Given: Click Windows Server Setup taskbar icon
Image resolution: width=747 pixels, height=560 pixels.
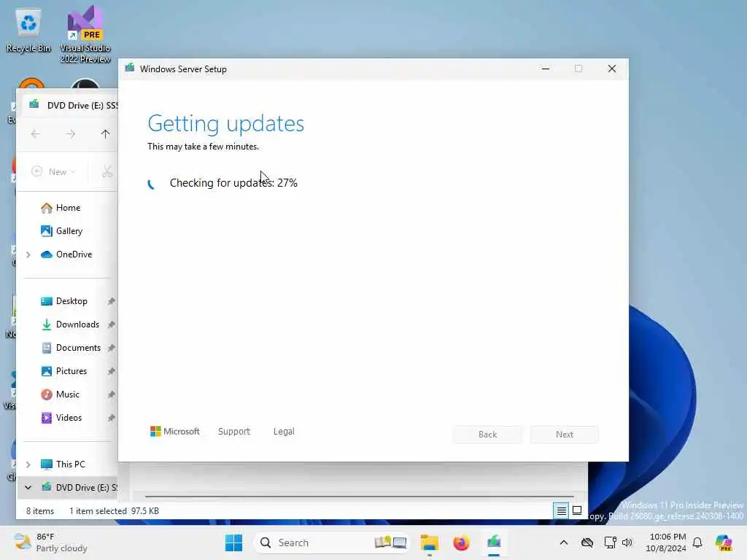Looking at the screenshot, I should pyautogui.click(x=494, y=542).
